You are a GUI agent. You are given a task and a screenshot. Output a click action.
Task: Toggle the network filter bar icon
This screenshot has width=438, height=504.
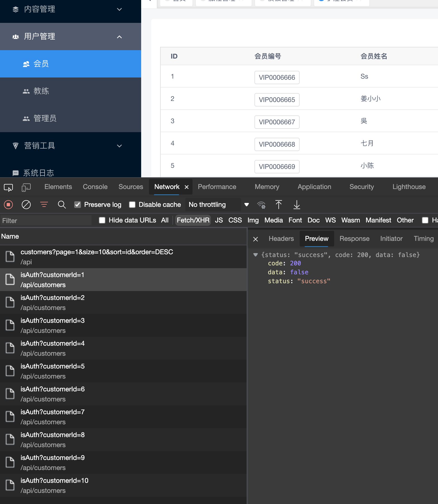[44, 205]
